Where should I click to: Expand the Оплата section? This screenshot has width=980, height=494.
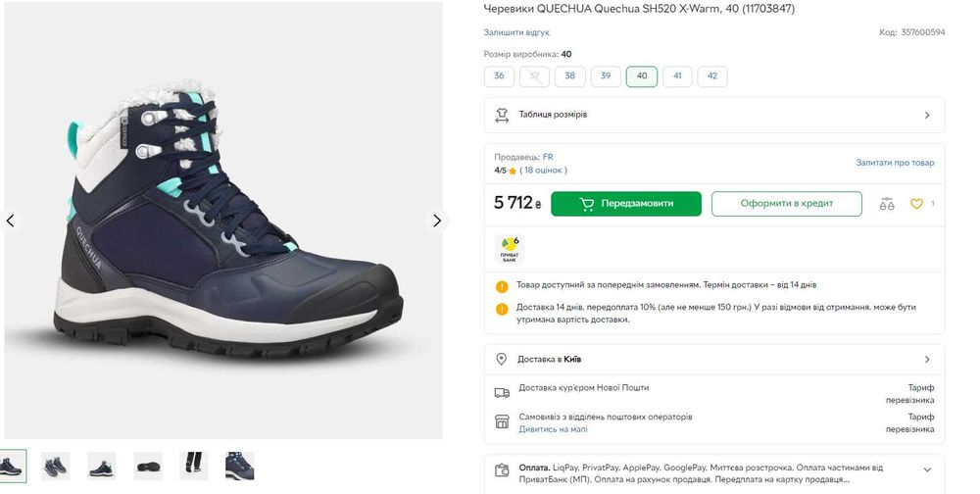[x=927, y=470]
